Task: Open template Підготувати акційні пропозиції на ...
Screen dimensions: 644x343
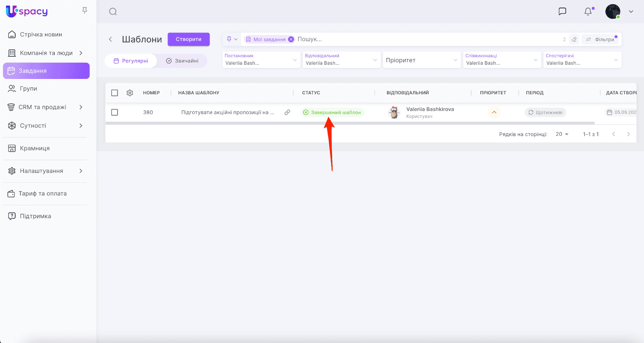Action: click(228, 112)
